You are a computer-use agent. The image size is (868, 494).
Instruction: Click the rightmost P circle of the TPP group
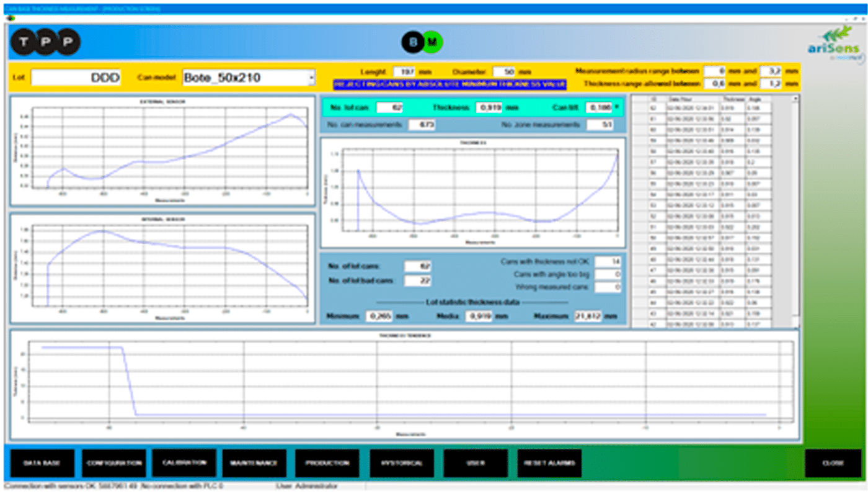tap(68, 42)
